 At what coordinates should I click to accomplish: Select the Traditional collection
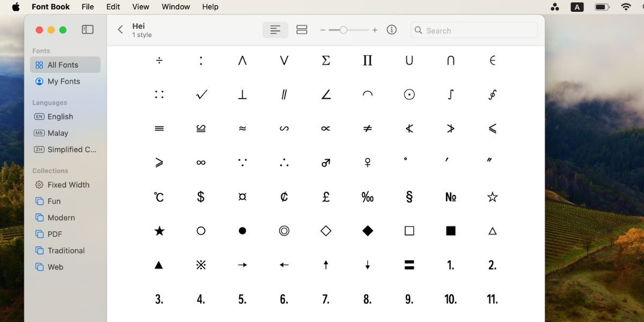(x=65, y=250)
